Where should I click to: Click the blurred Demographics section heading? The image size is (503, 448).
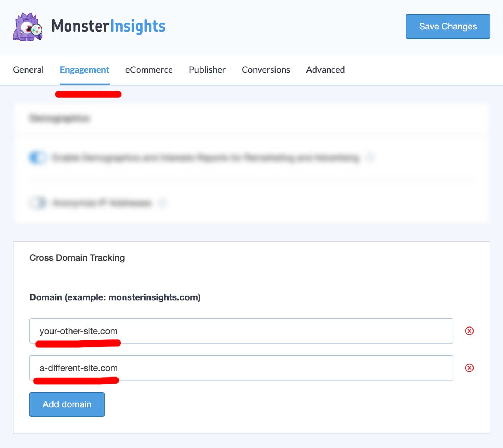[60, 118]
